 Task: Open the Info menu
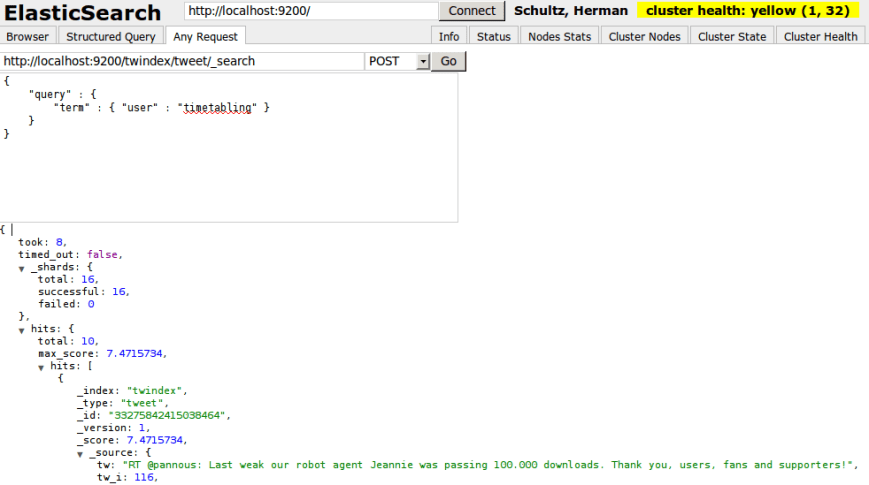pos(449,36)
